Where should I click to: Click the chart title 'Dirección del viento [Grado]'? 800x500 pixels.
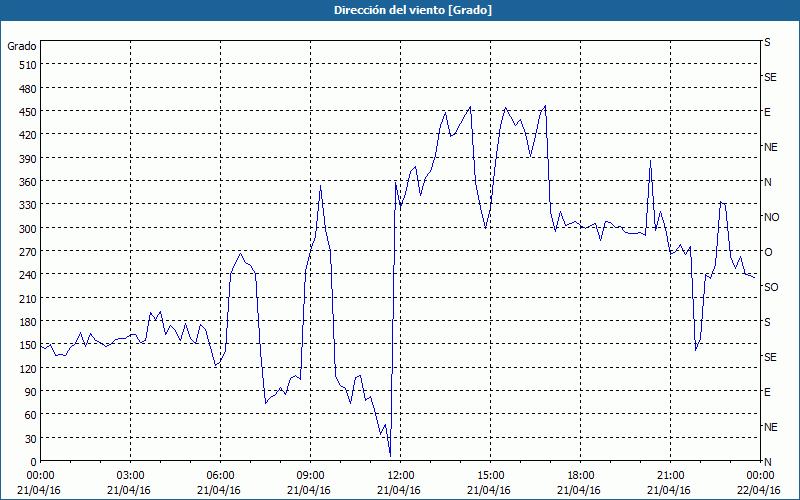tap(413, 10)
